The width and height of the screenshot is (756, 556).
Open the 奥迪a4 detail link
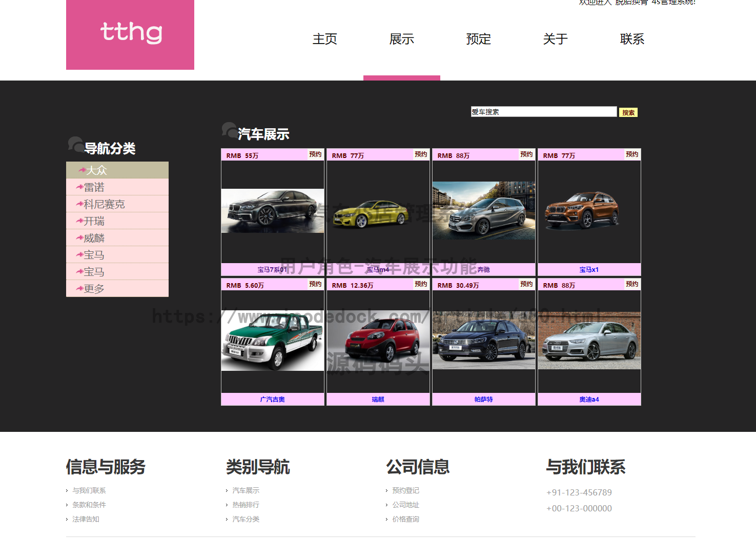click(x=589, y=399)
